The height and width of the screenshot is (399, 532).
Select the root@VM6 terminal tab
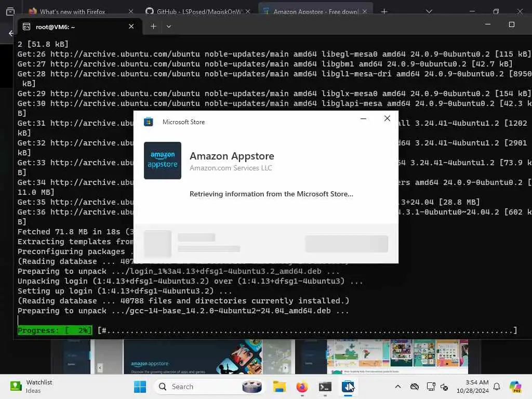(79, 26)
